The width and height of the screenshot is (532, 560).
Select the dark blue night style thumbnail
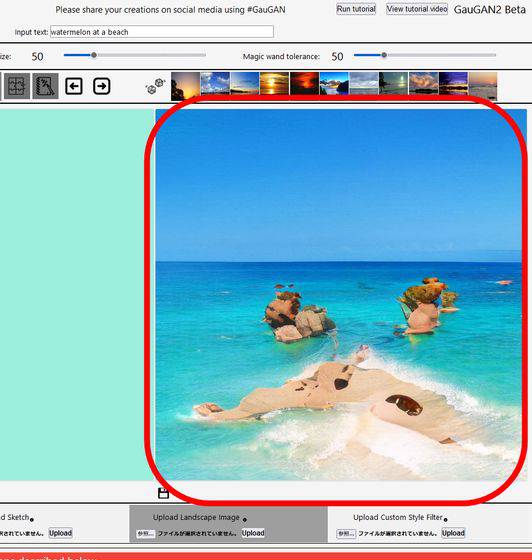point(453,84)
